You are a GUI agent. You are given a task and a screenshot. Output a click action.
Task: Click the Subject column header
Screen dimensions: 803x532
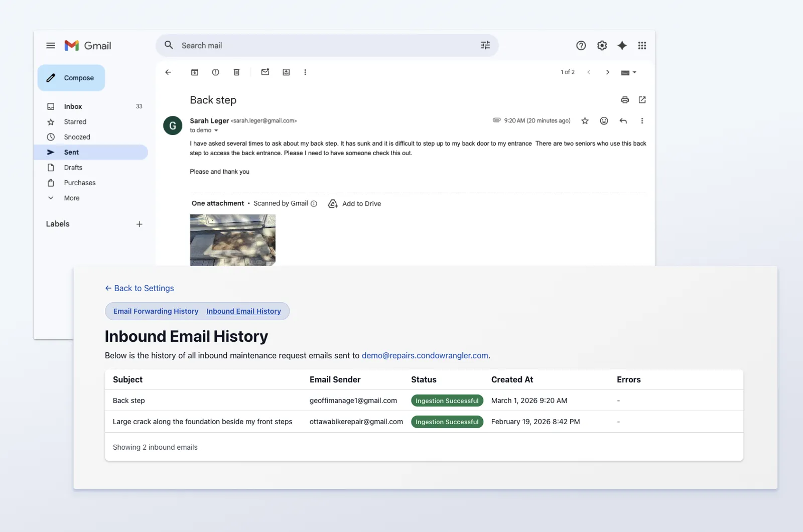tap(128, 379)
